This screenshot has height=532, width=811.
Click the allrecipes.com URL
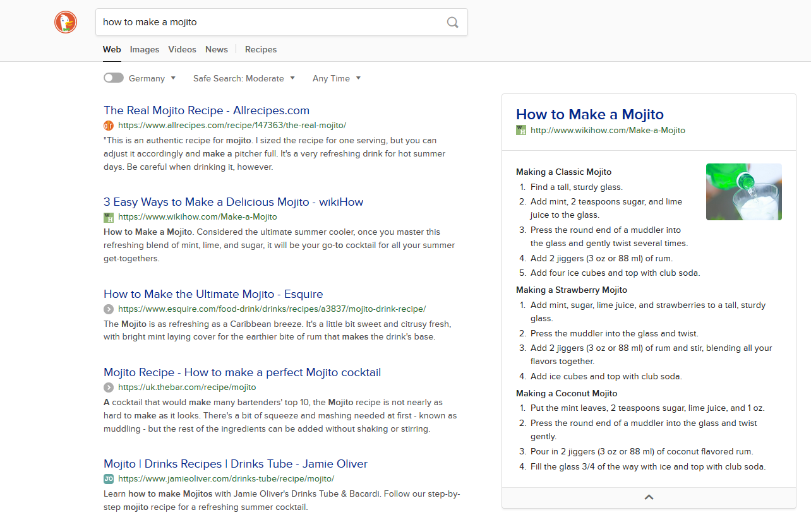tap(232, 125)
